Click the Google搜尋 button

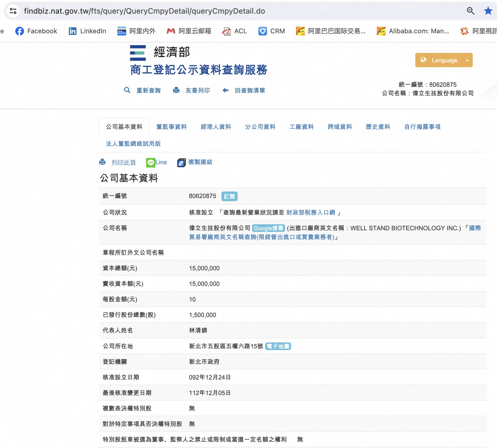coord(268,228)
